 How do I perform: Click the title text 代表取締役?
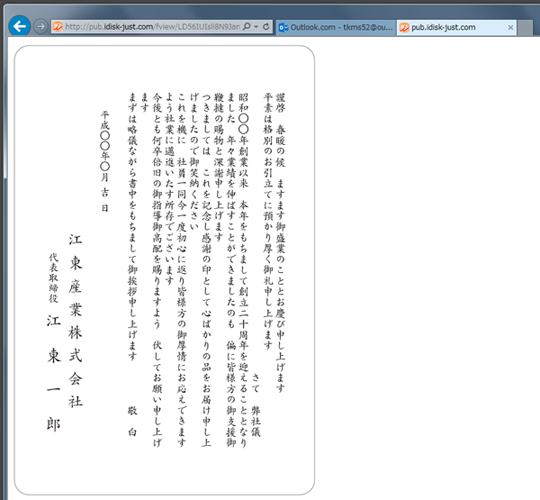tap(53, 278)
